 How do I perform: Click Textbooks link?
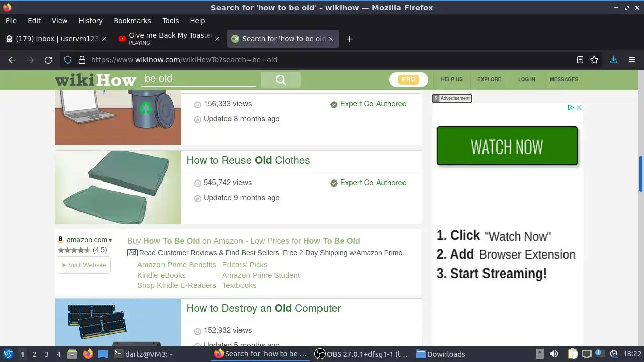tap(239, 285)
